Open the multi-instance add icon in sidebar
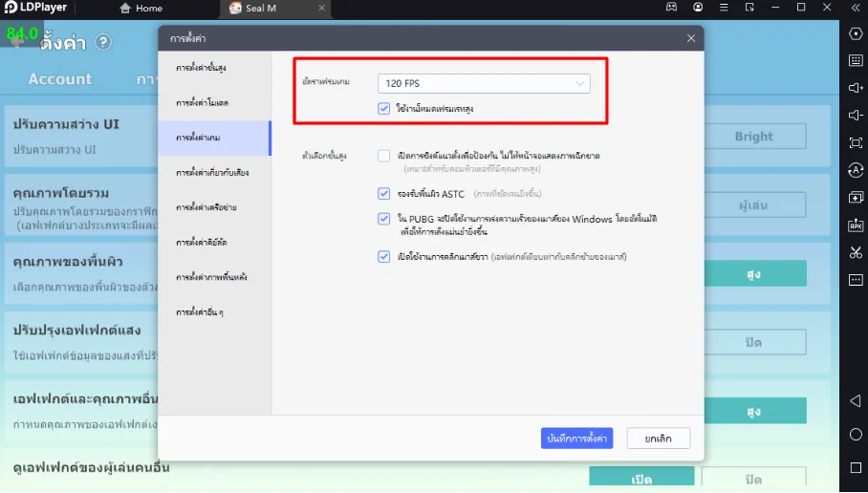This screenshot has height=493, width=868. 856,198
